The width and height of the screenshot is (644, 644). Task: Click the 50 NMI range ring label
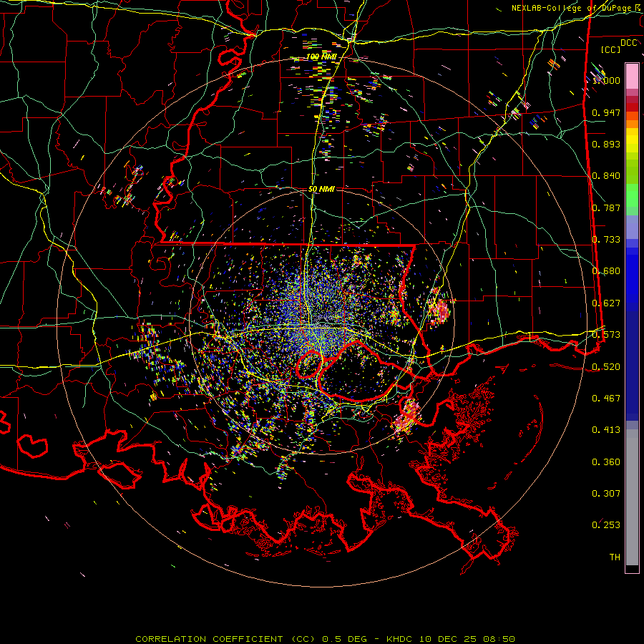(x=321, y=190)
